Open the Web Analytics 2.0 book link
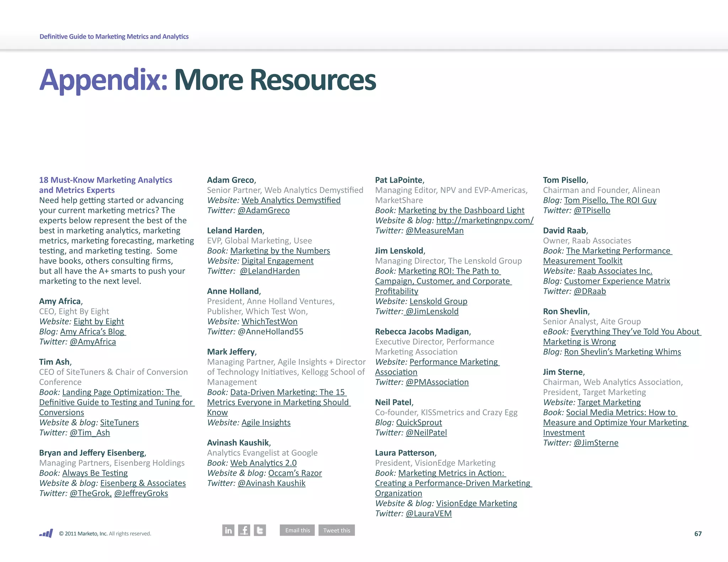Screen dimensions: 728x562 263,463
